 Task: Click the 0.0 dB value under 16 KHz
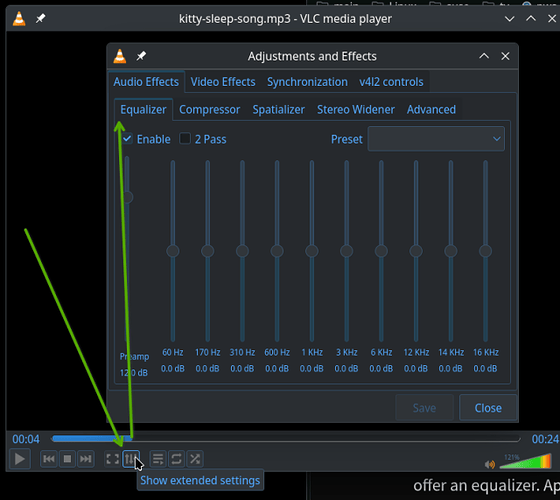coord(485,369)
